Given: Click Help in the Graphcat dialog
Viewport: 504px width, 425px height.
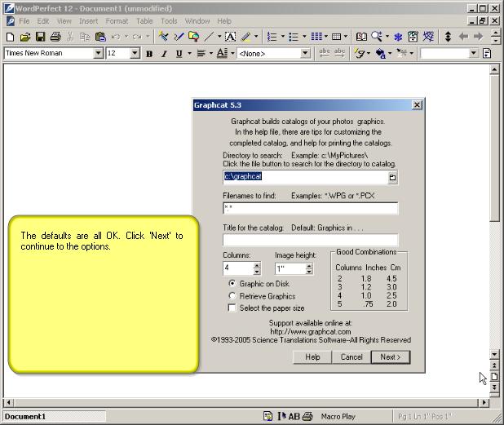Looking at the screenshot, I should [x=312, y=357].
